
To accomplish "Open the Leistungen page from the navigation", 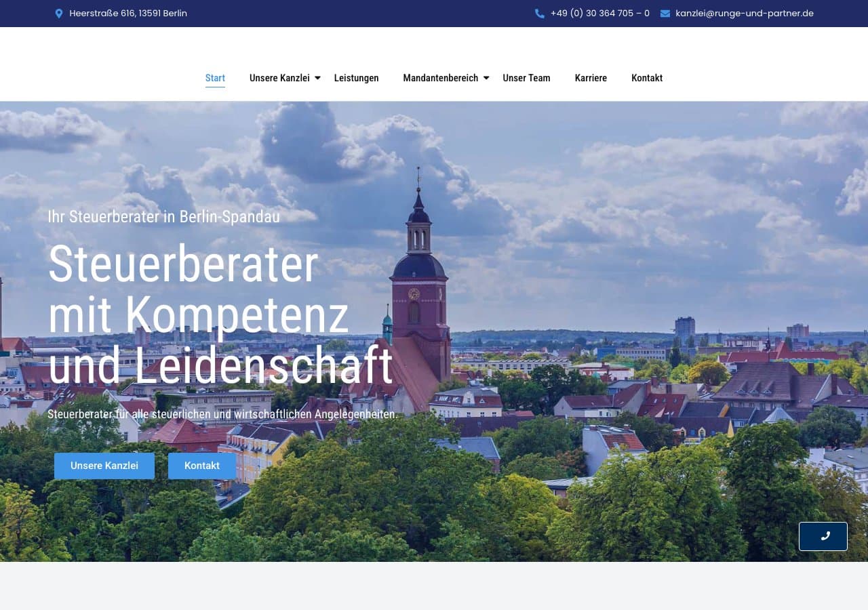I will pyautogui.click(x=356, y=78).
